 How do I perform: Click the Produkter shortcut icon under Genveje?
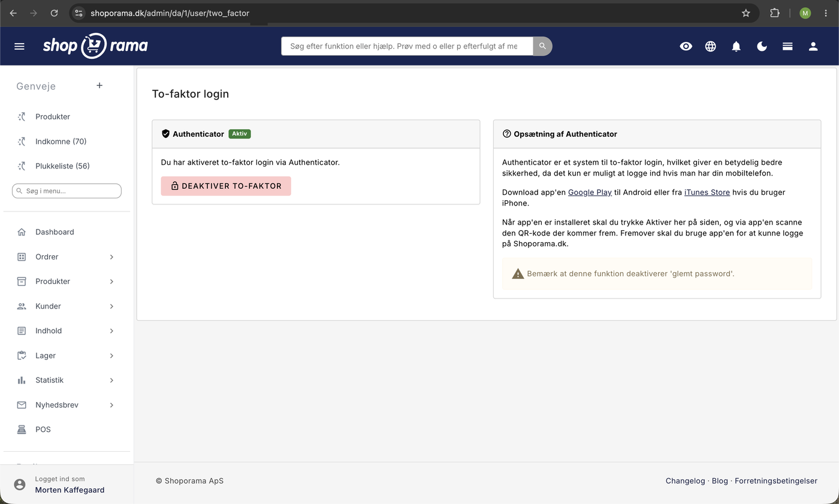coord(22,117)
